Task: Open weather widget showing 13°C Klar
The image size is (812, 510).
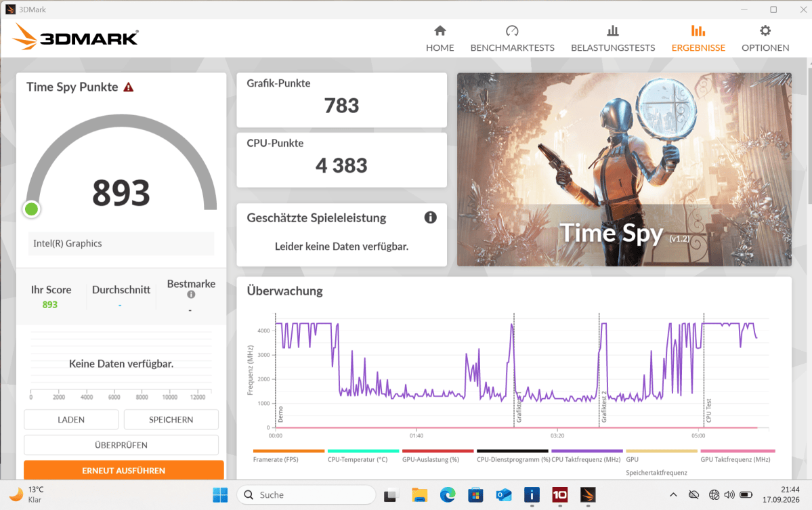Action: pyautogui.click(x=28, y=494)
